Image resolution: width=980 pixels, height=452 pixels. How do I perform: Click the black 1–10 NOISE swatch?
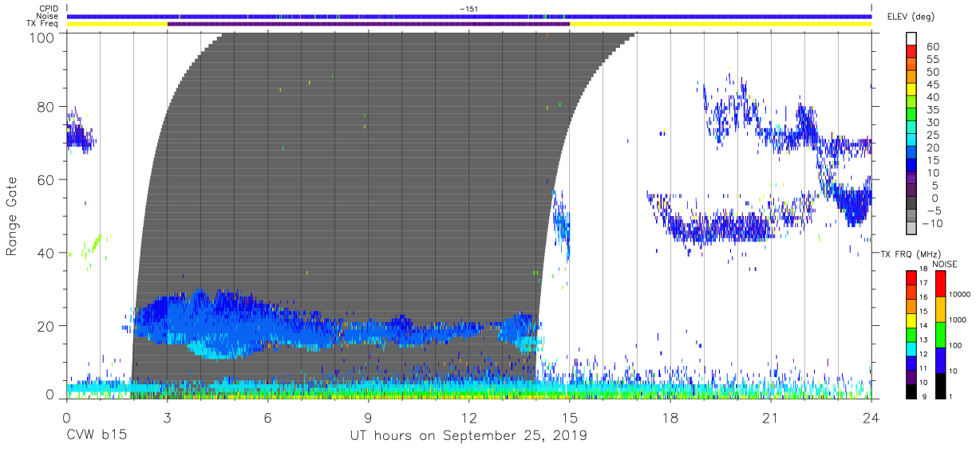click(939, 386)
